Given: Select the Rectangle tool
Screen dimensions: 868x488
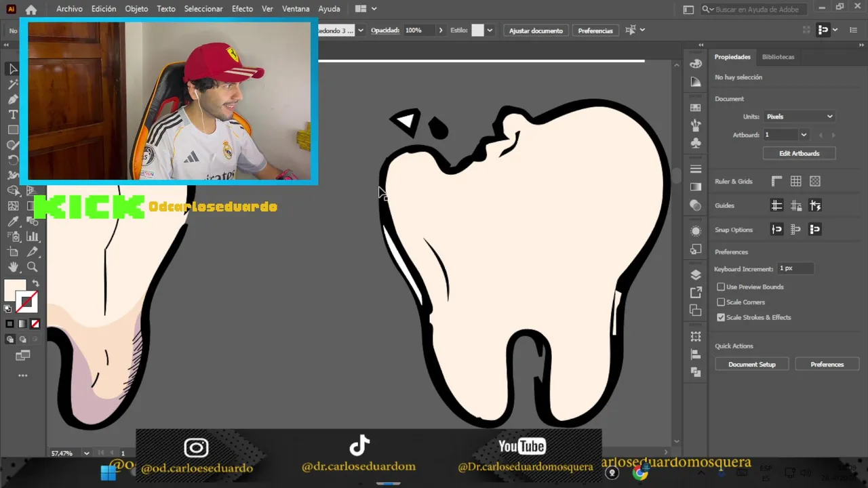Looking at the screenshot, I should coord(13,129).
